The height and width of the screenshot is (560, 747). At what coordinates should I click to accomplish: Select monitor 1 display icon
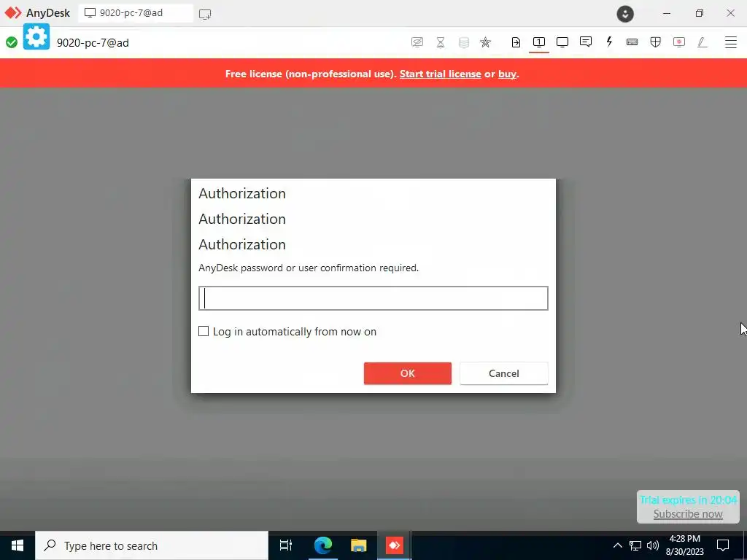pyautogui.click(x=539, y=42)
